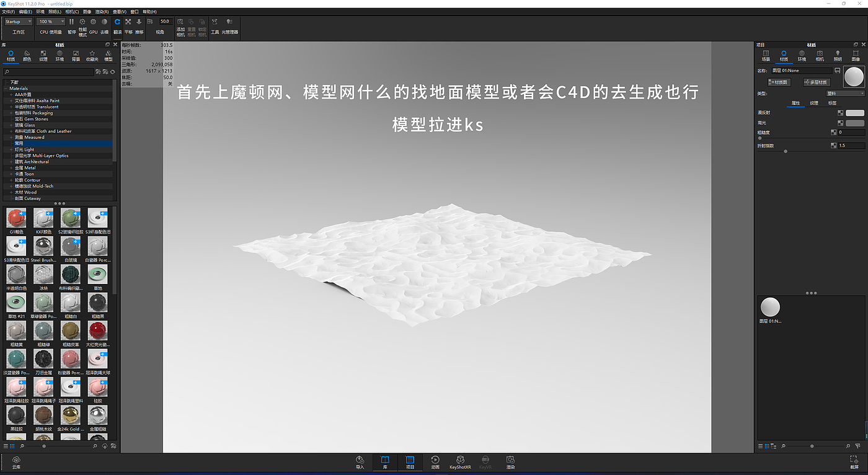The width and height of the screenshot is (868, 475).
Task: Open project 场景 scene tab
Action: (765, 56)
